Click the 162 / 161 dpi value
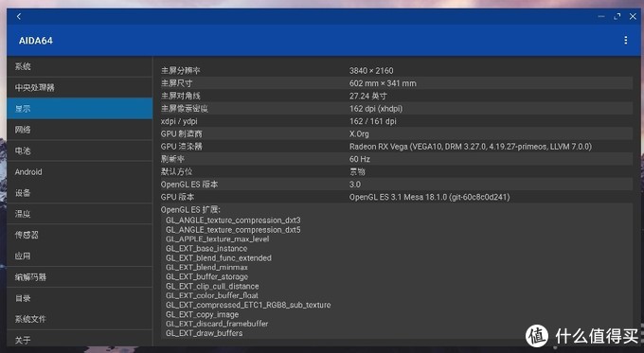 click(x=373, y=121)
